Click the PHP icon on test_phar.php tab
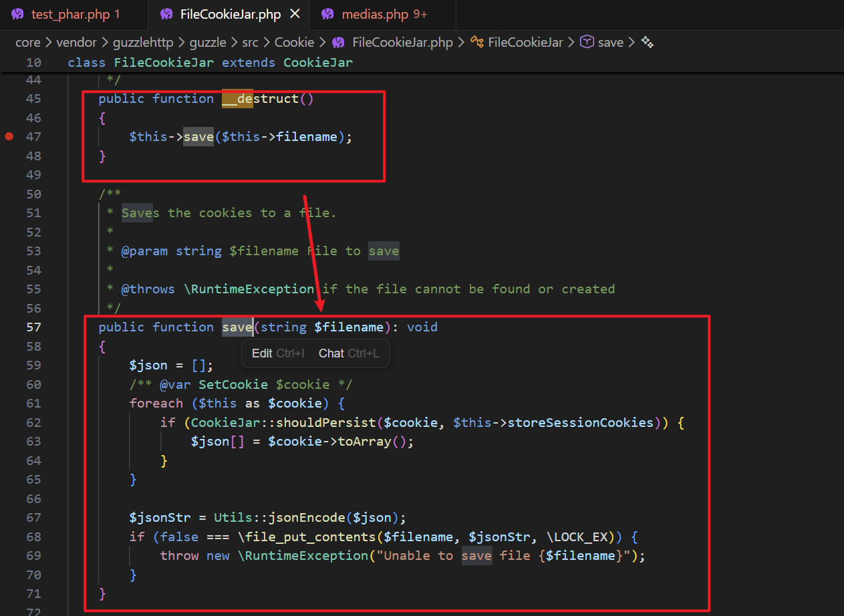This screenshot has width=844, height=616. (17, 14)
